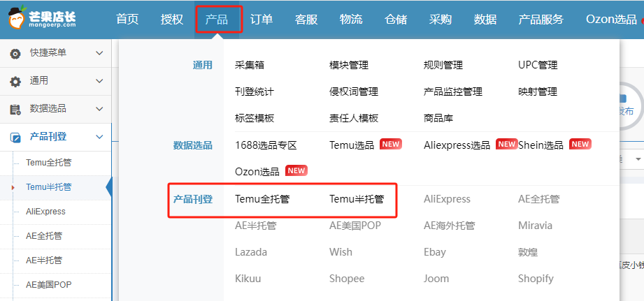The image size is (644, 301).
Task: Open the 物流 top menu
Action: (x=351, y=20)
